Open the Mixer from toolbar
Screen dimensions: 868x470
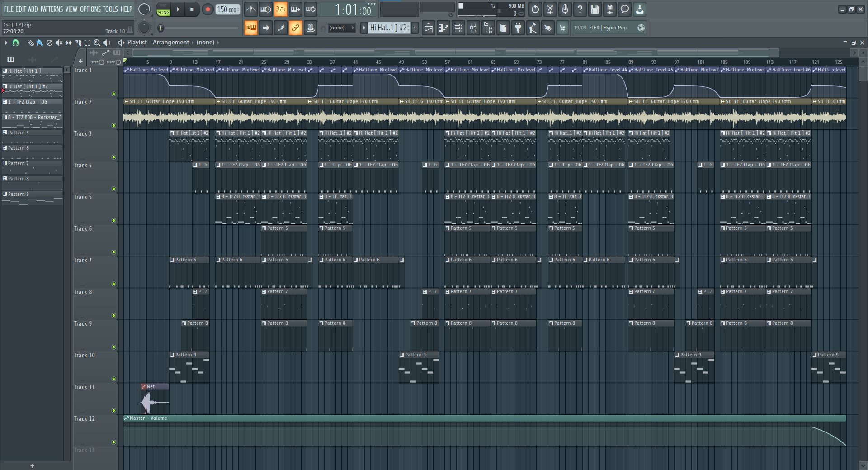(473, 28)
